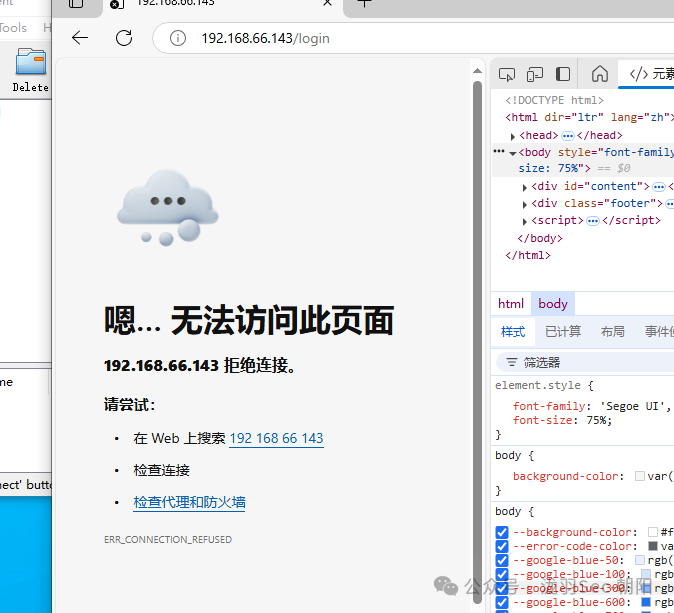Click the address bar URL field
Image resolution: width=674 pixels, height=613 pixels.
tap(413, 38)
